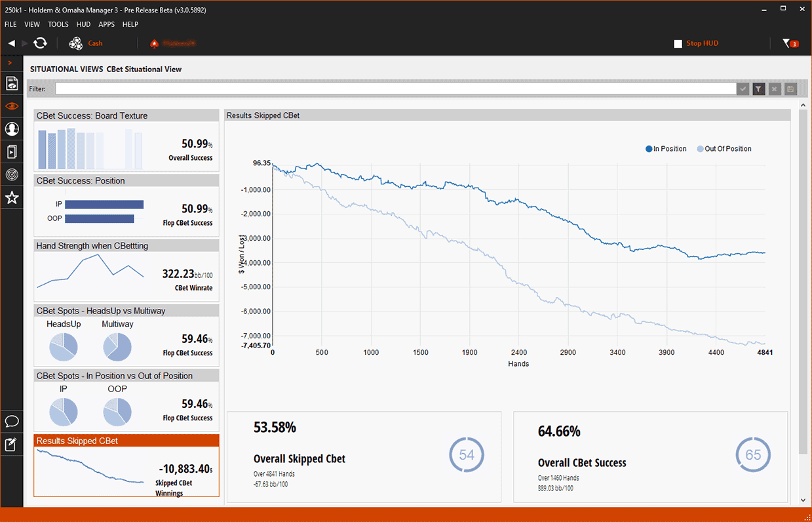The image size is (812, 522).
Task: Open the player profile sidebar icon
Action: click(11, 129)
